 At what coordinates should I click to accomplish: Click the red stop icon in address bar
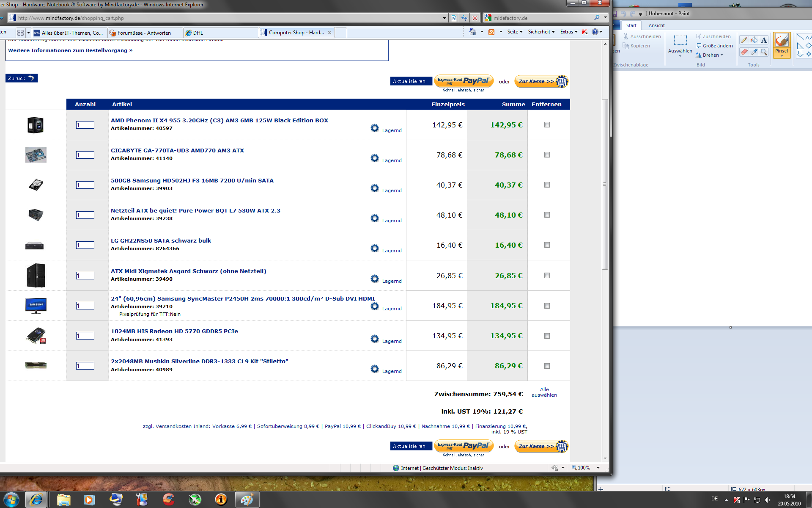pyautogui.click(x=475, y=18)
